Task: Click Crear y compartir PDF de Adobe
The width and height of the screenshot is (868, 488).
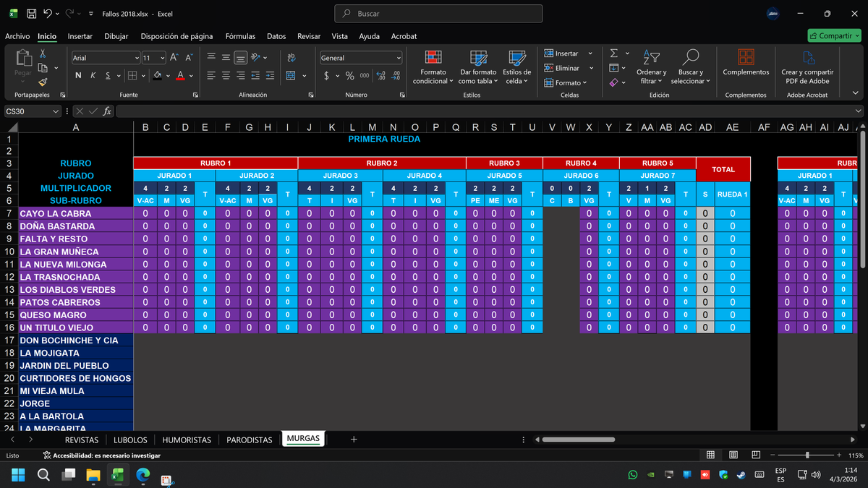Action: pos(807,67)
